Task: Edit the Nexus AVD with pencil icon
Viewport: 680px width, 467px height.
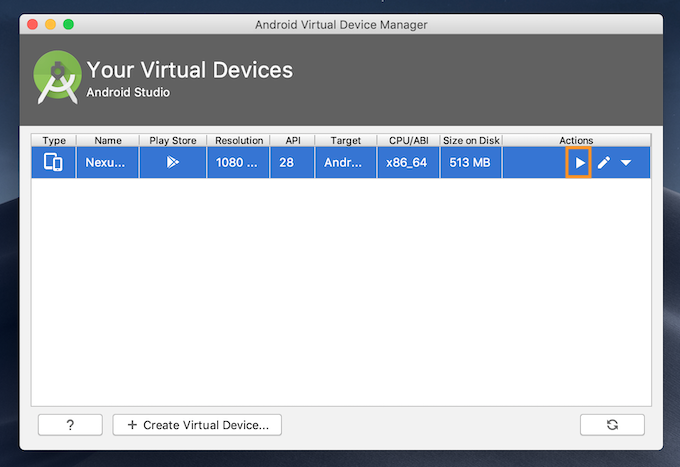Action: pos(604,163)
